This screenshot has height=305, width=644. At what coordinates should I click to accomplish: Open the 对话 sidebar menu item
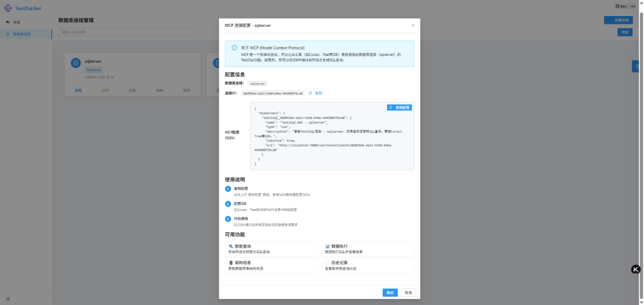coord(26,22)
